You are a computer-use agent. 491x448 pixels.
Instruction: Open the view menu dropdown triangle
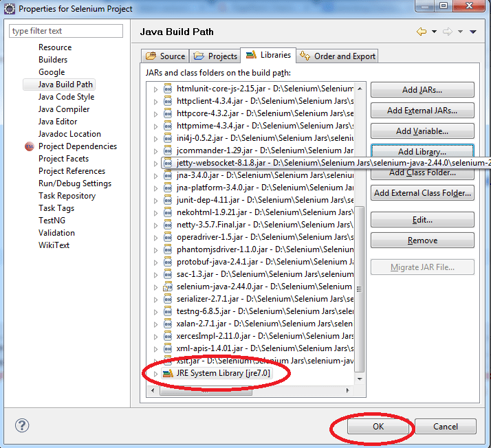[x=473, y=32]
